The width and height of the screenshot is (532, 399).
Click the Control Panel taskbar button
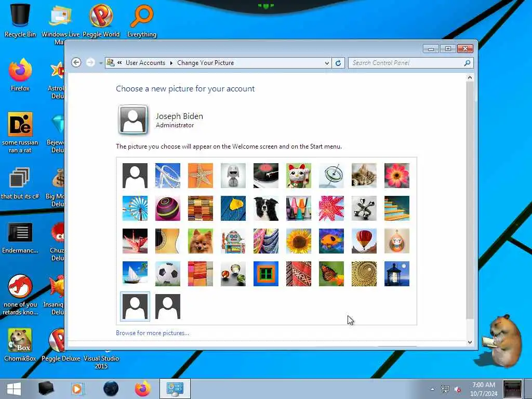tap(175, 389)
